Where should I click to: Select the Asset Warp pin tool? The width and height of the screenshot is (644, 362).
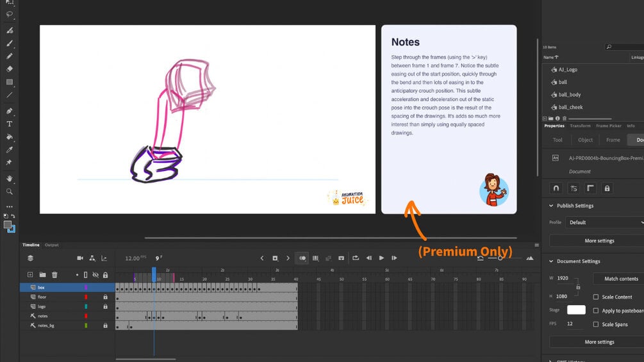10,163
